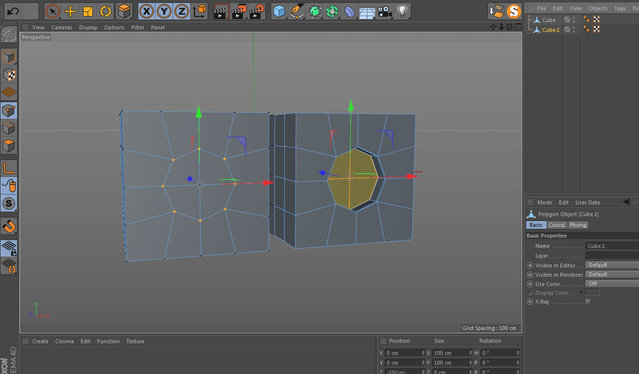Screen dimensions: 639x374
Task: Open Visible in Renderer dropdown
Action: (612, 275)
